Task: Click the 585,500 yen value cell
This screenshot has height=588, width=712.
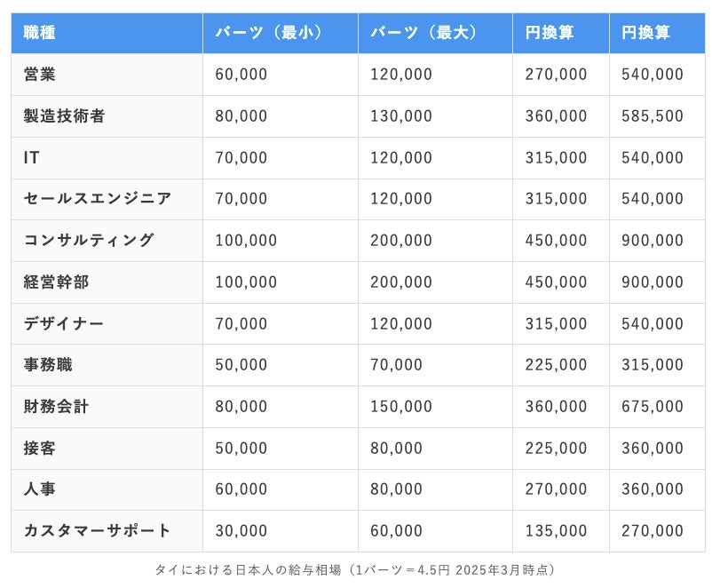Action: (x=653, y=116)
